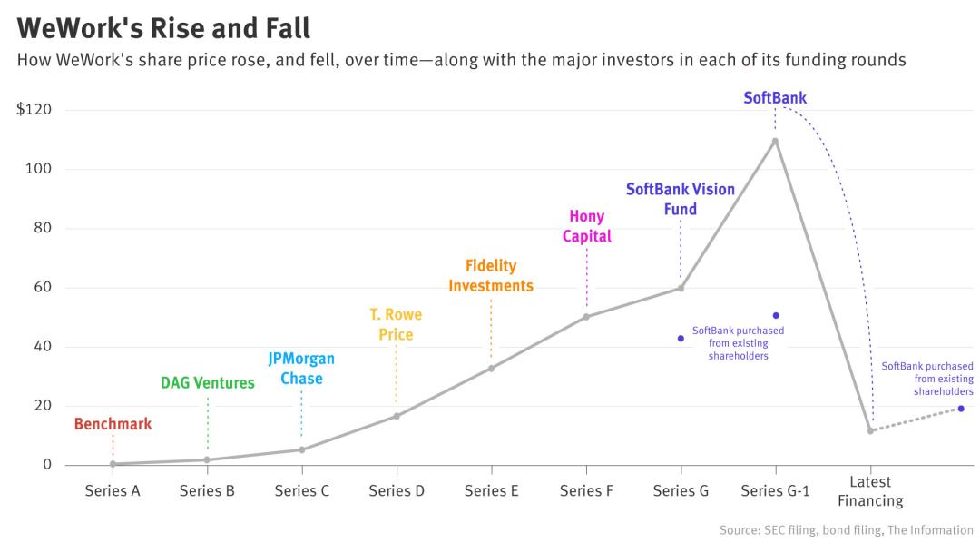The width and height of the screenshot is (980, 543).
Task: Select the DAG Ventures label
Action: pyautogui.click(x=208, y=383)
